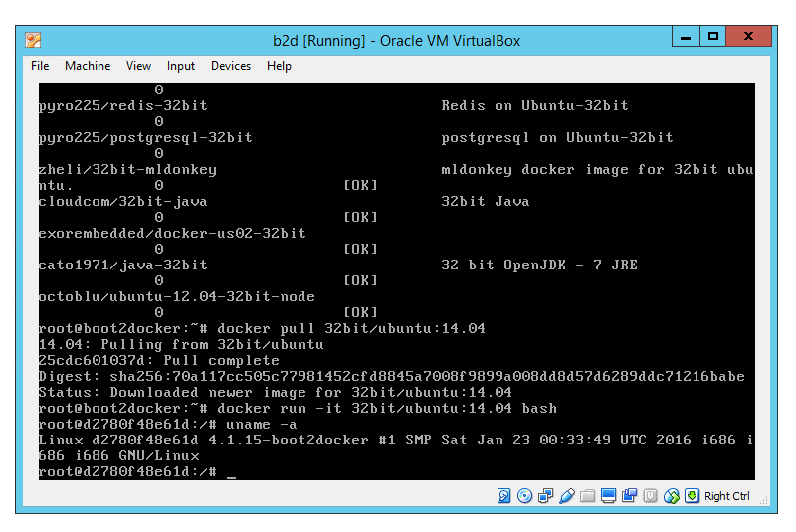Click the green arrow keyboard capture icon
The height and width of the screenshot is (532, 796).
[x=692, y=495]
